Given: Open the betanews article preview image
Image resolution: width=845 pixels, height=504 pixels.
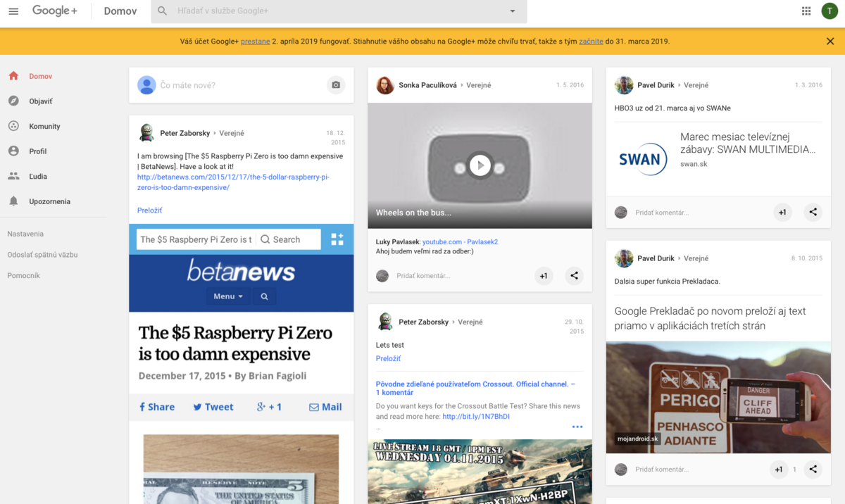Looking at the screenshot, I should [x=242, y=364].
